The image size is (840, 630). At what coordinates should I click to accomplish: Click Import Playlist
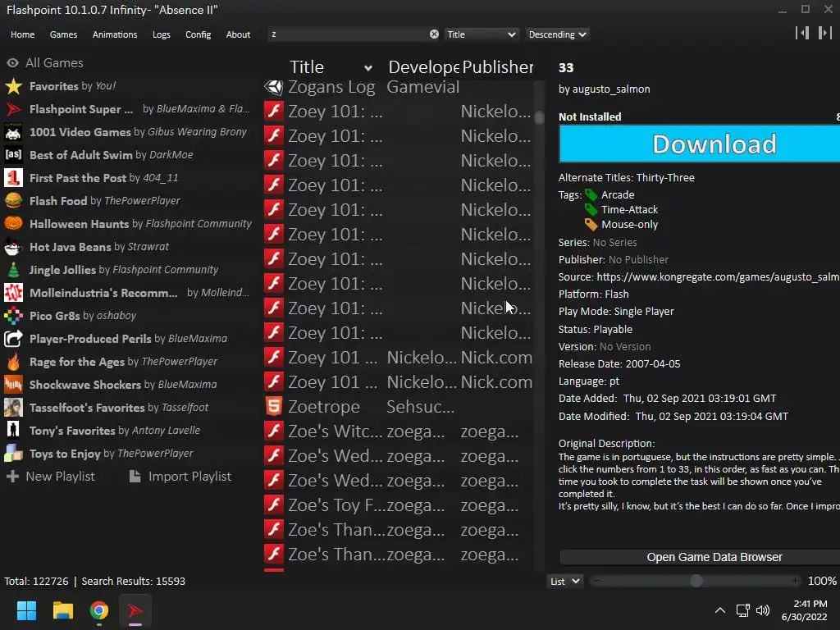pos(180,477)
